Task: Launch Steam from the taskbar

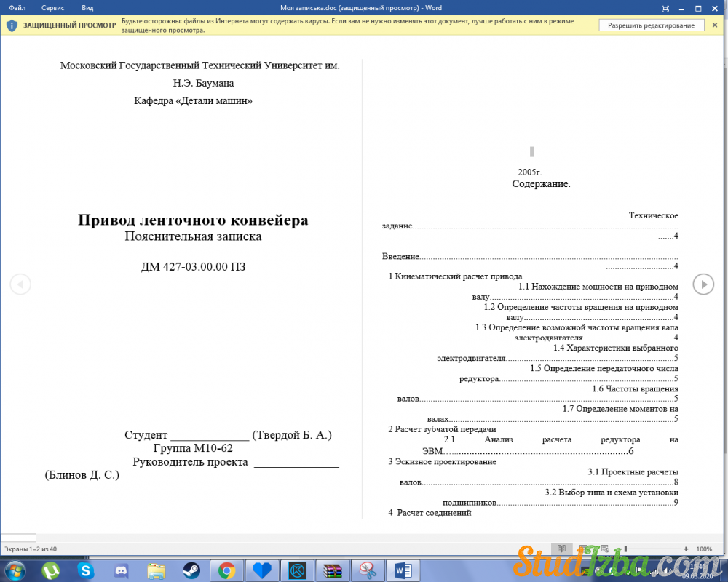Action: point(191,570)
